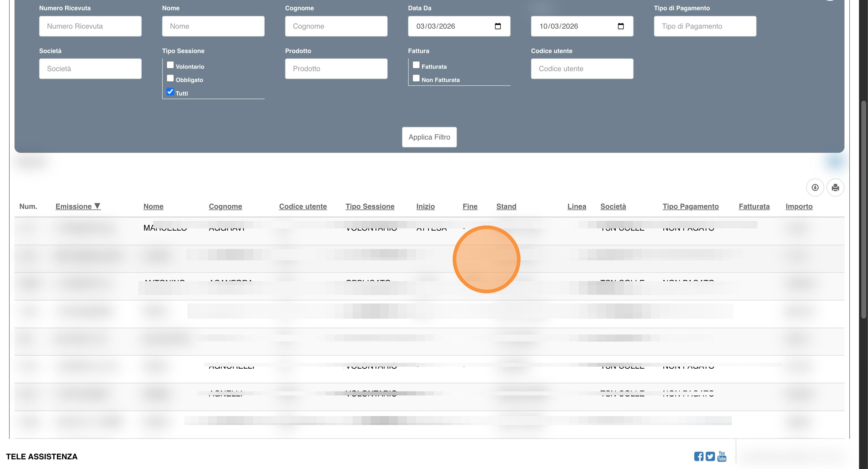This screenshot has height=469, width=868.
Task: Toggle Emissione sort descending arrow
Action: pyautogui.click(x=97, y=206)
